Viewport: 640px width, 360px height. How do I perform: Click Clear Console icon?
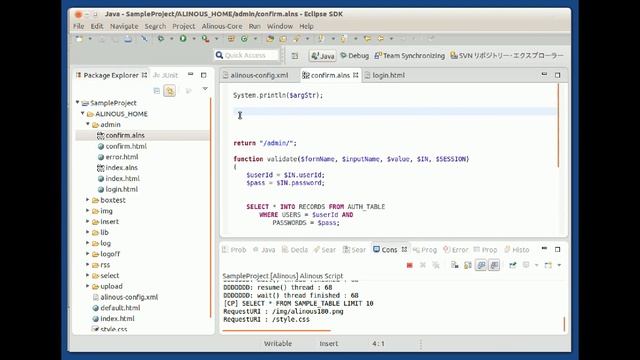tap(455, 265)
